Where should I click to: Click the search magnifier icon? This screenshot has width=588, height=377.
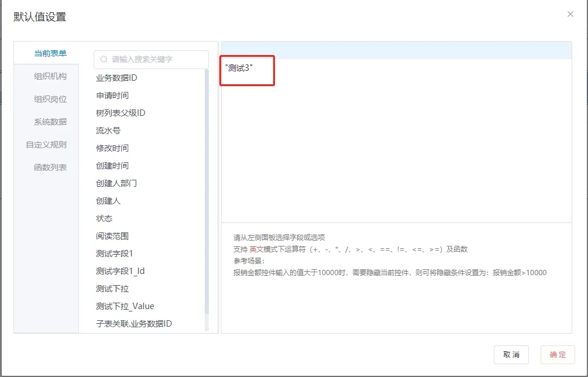pyautogui.click(x=104, y=59)
